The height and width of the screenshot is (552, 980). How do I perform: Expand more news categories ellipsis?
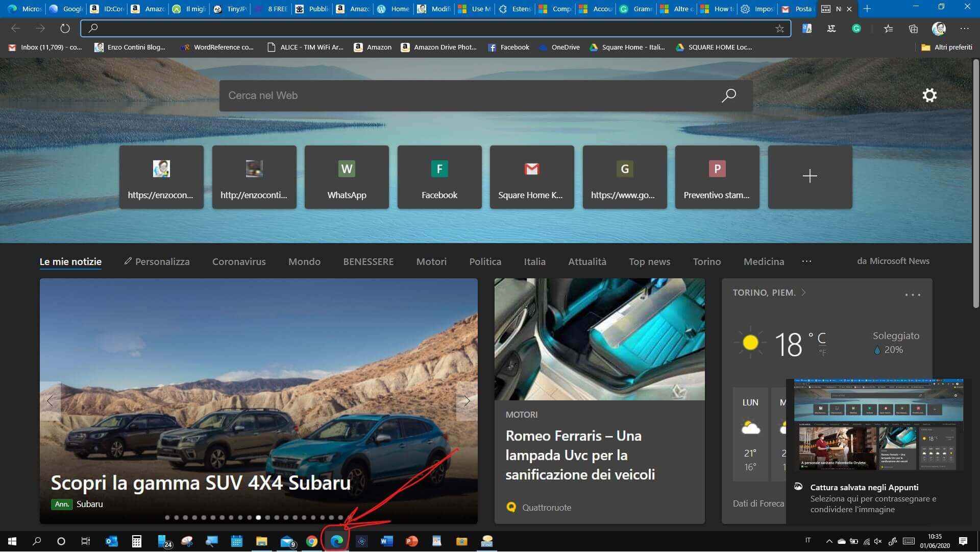tap(806, 261)
